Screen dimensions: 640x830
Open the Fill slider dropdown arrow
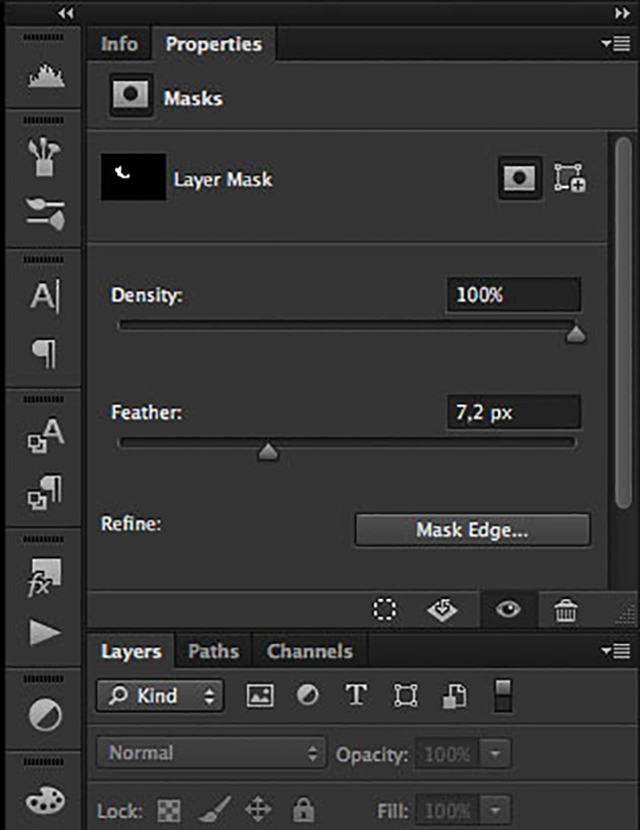pyautogui.click(x=495, y=810)
